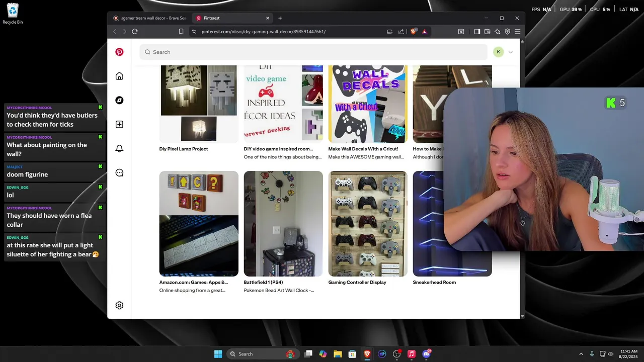The image size is (644, 362).
Task: Switch to the 'sgamer tream wall decor' tab
Action: tap(150, 18)
